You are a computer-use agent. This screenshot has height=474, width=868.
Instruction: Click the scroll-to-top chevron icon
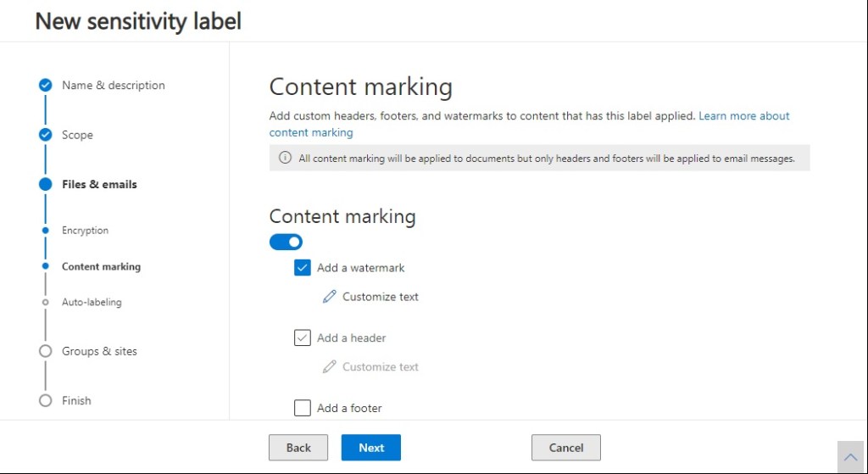850,457
